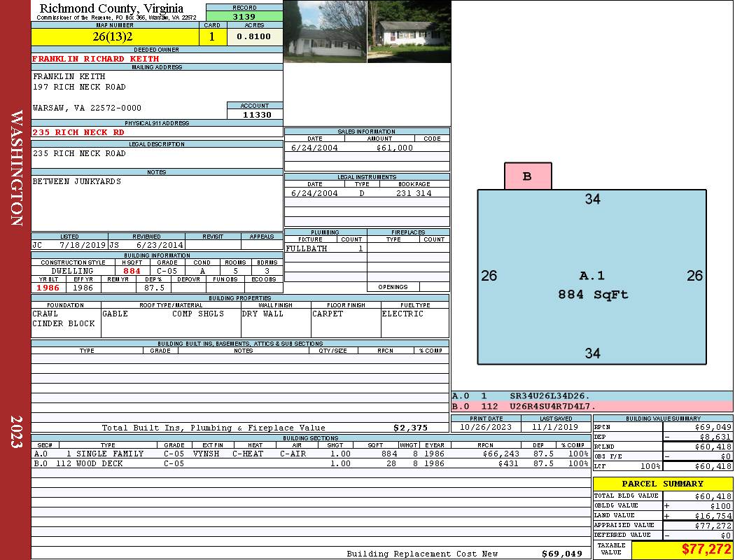The width and height of the screenshot is (735, 560).
Task: Click sale amount $61,000
Action: [394, 148]
